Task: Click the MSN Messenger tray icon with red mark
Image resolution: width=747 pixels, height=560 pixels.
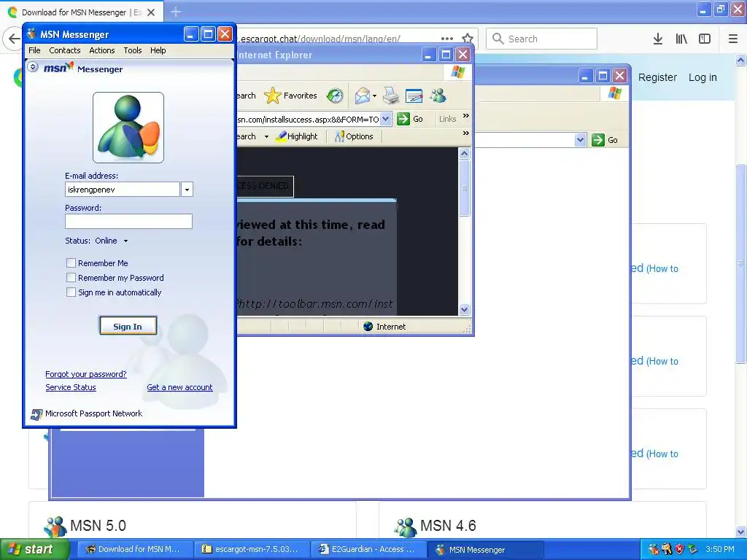Action: [654, 549]
